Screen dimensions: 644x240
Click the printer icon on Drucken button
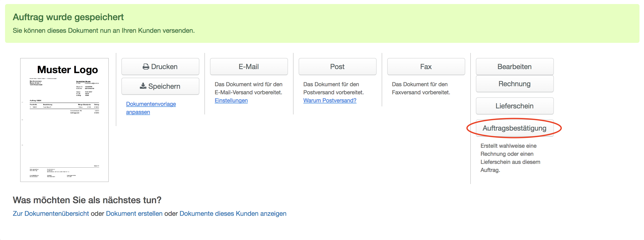[146, 67]
